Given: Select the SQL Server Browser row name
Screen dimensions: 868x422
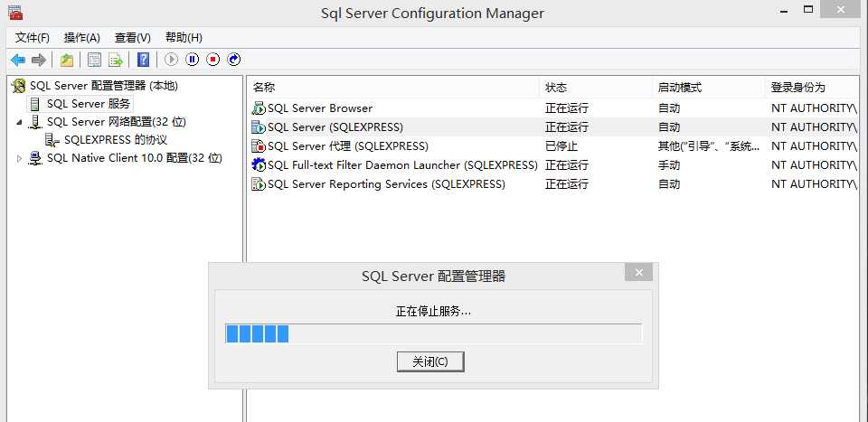Looking at the screenshot, I should pyautogui.click(x=320, y=108).
